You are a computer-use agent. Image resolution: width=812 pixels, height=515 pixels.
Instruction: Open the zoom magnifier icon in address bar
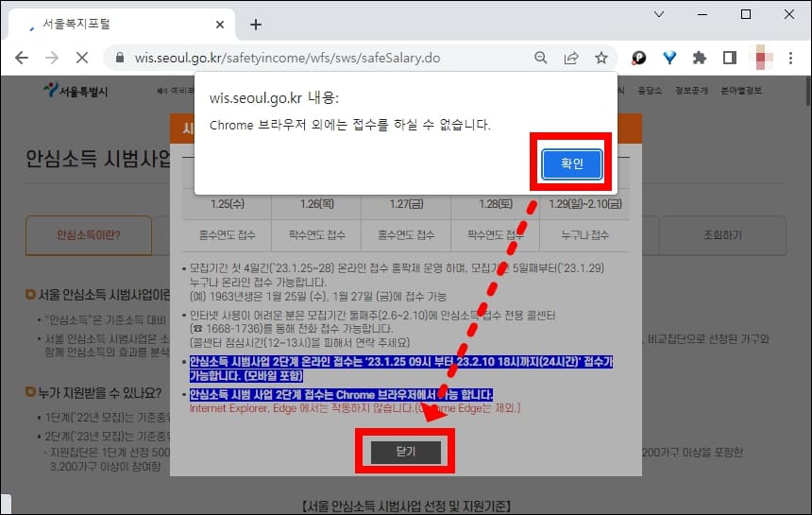[541, 58]
